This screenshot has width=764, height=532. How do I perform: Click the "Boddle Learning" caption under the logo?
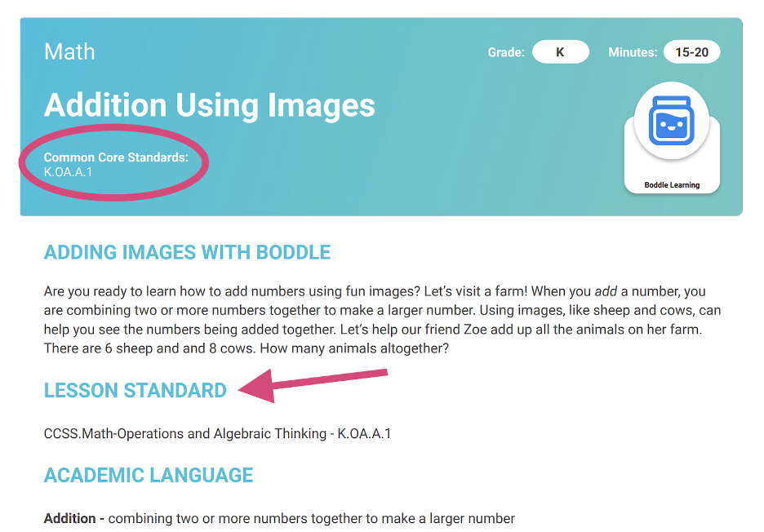click(x=672, y=185)
